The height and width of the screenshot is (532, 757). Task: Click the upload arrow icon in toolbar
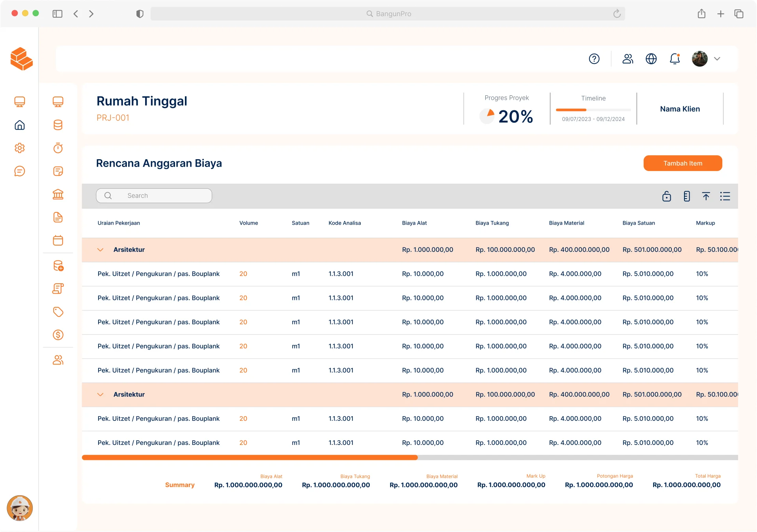(x=706, y=196)
